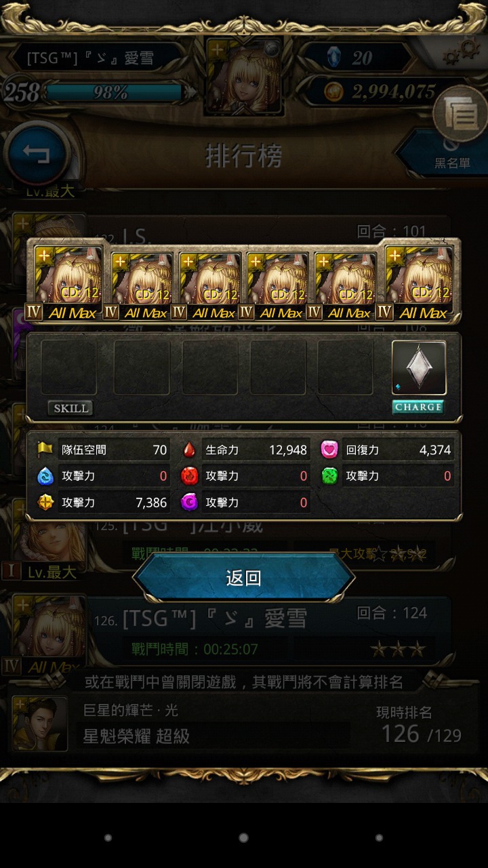Click the SKILL button

tap(70, 408)
